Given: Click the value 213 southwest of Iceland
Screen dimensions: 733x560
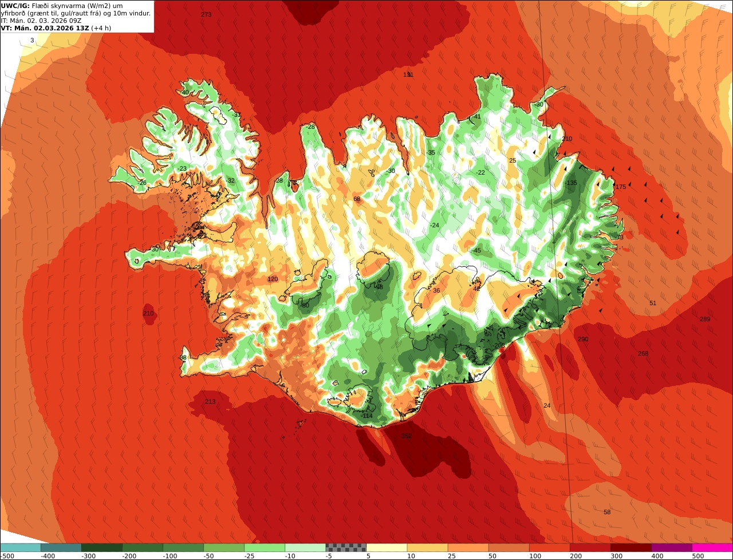Looking at the screenshot, I should (x=210, y=402).
